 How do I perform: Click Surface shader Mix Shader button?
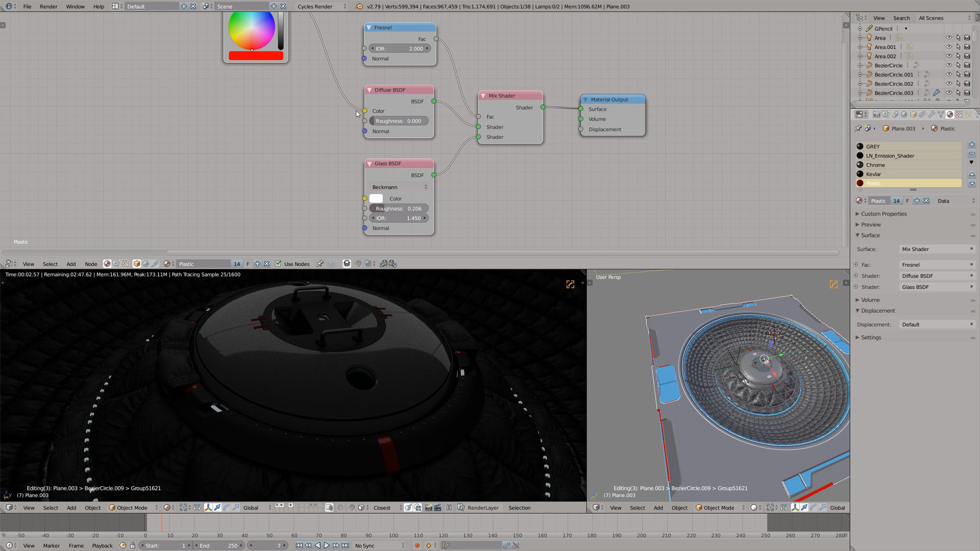point(937,249)
